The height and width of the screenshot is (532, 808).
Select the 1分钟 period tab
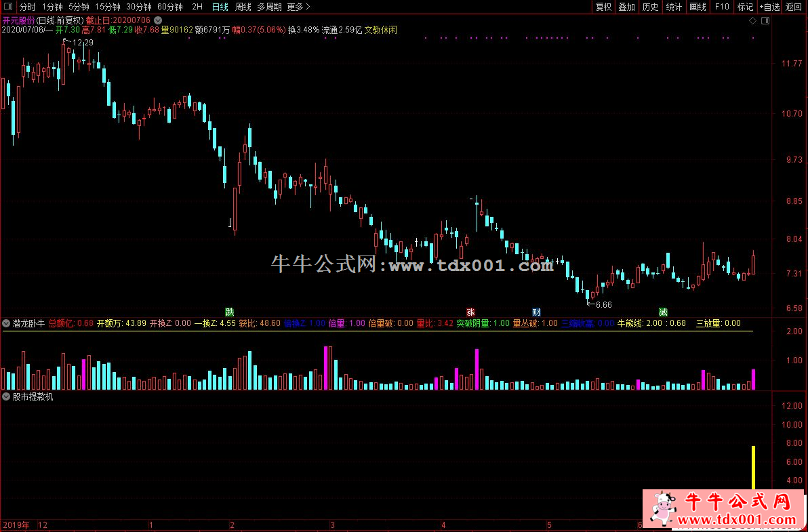tap(52, 7)
